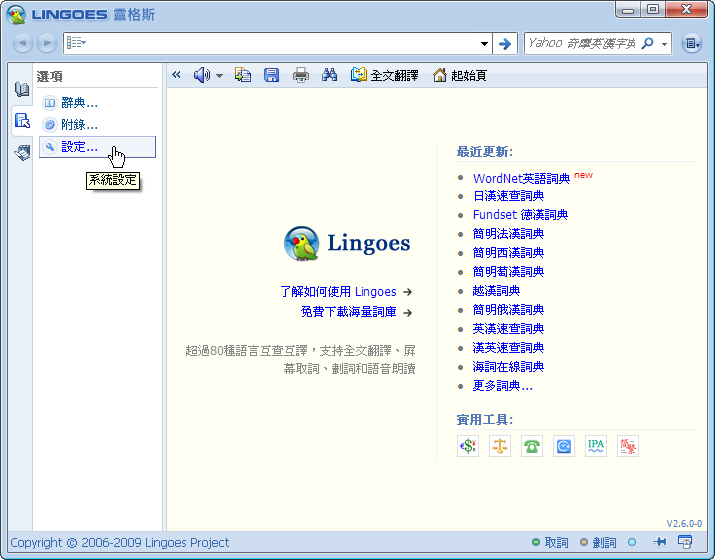Open the 英漢速查詞典 link
This screenshot has height=560, width=715.
click(x=508, y=329)
